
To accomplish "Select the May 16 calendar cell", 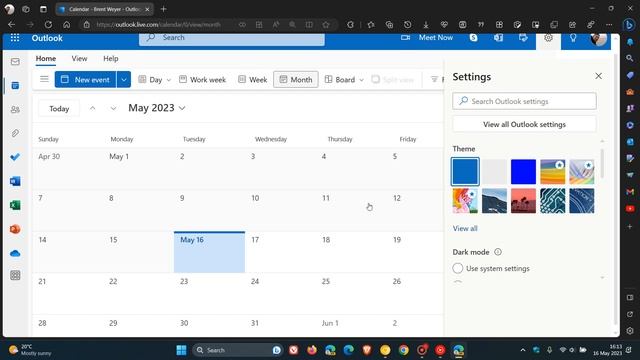I will (209, 252).
